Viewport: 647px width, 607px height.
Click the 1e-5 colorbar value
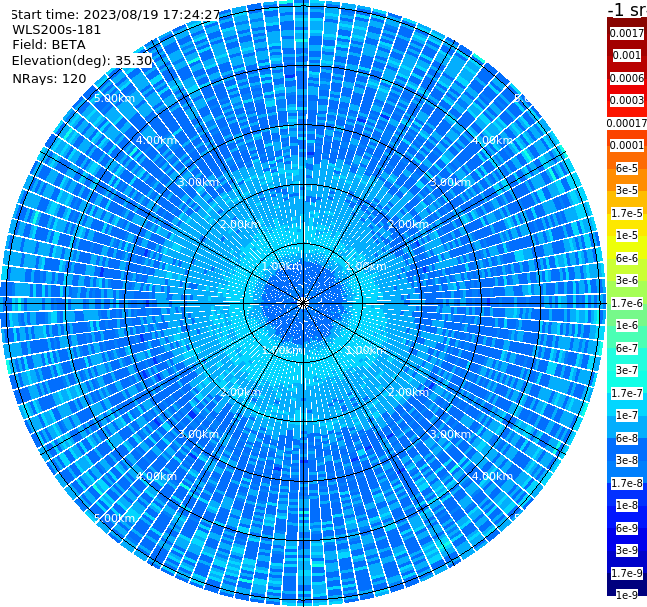click(x=627, y=235)
